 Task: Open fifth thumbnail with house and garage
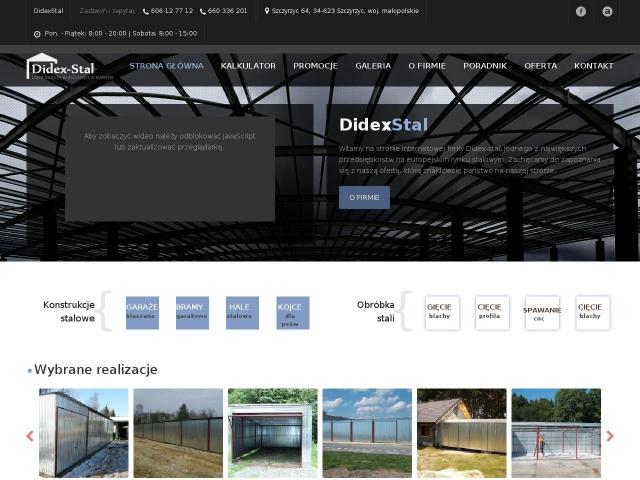(462, 433)
